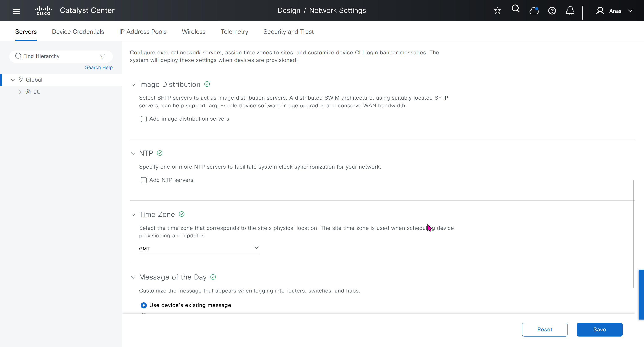Select Use device's existing message radio

coord(144,305)
